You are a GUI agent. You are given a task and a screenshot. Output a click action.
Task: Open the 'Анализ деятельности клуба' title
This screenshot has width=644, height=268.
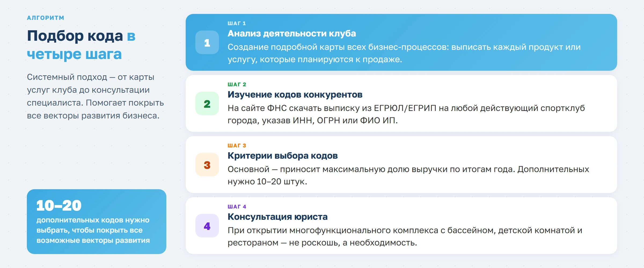tap(292, 33)
